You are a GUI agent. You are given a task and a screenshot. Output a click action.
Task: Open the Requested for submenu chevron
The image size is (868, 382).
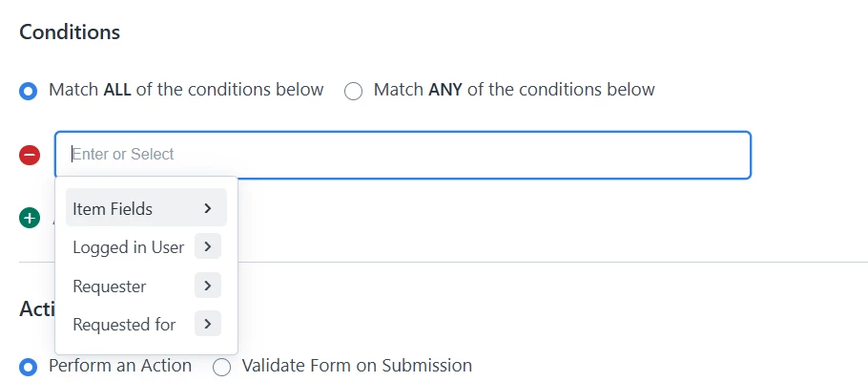point(208,325)
